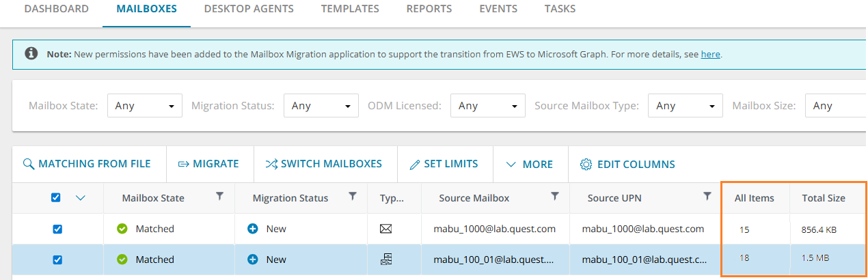Viewport: 868px width, 280px height.
Task: Click the info icon in the note banner
Action: (31, 54)
